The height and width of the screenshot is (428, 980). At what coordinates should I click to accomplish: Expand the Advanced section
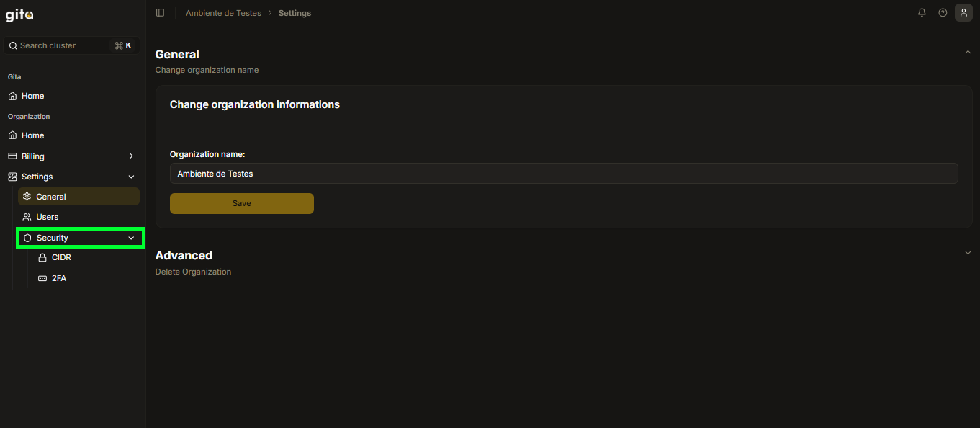(968, 253)
